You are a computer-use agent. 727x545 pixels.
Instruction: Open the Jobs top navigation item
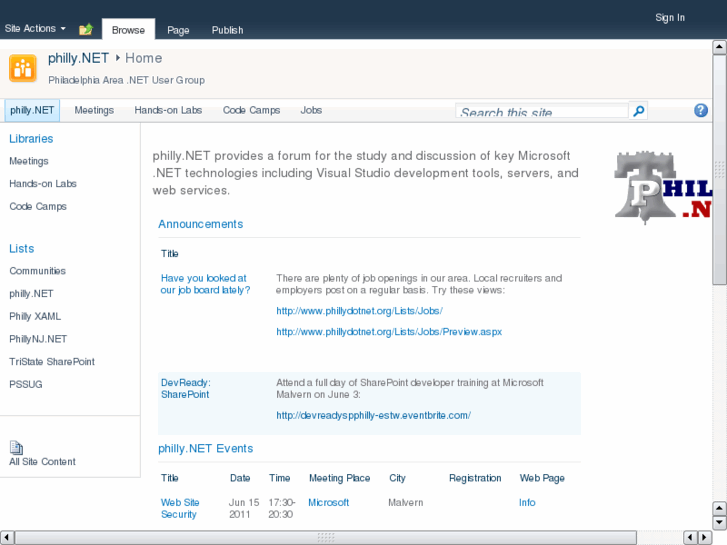click(x=311, y=110)
